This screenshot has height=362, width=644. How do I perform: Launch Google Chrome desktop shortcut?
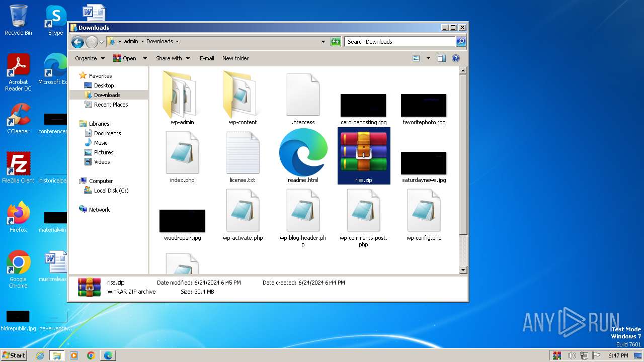[18, 269]
